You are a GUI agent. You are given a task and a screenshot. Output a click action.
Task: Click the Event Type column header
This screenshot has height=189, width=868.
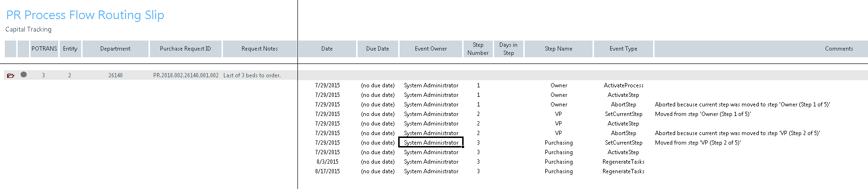(624, 49)
